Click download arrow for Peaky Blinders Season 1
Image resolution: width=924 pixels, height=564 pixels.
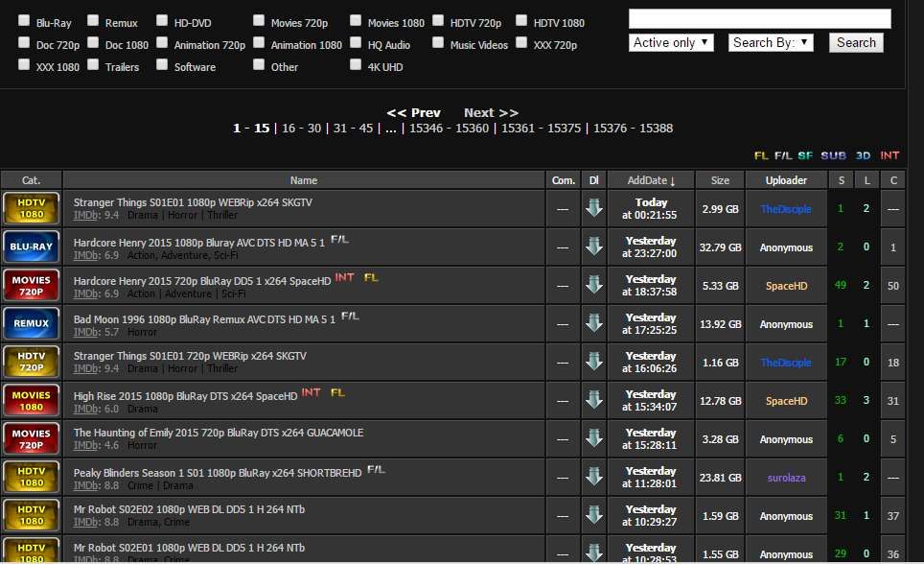pyautogui.click(x=594, y=478)
